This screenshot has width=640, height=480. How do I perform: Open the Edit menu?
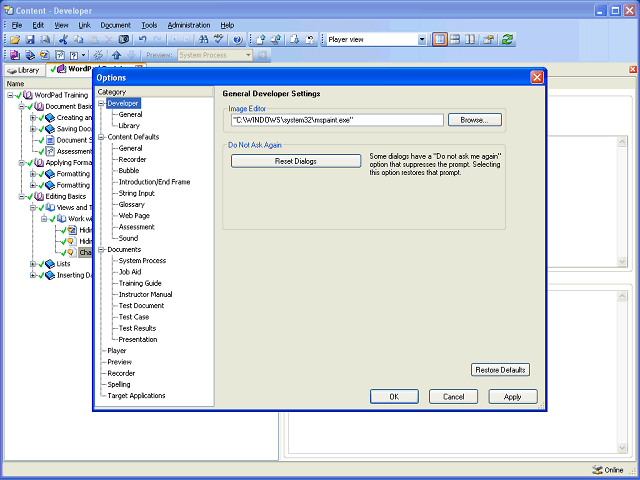[38, 25]
